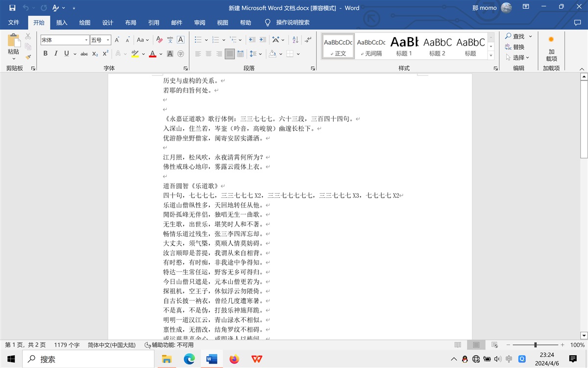Viewport: 588px width, 368px height.
Task: Click the Format Painter brush icon
Action: pos(28,57)
